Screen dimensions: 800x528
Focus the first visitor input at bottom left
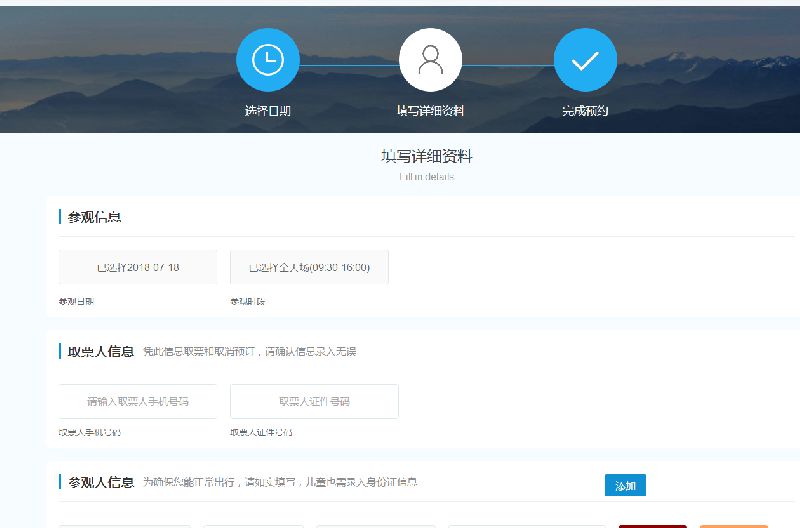[x=124, y=524]
